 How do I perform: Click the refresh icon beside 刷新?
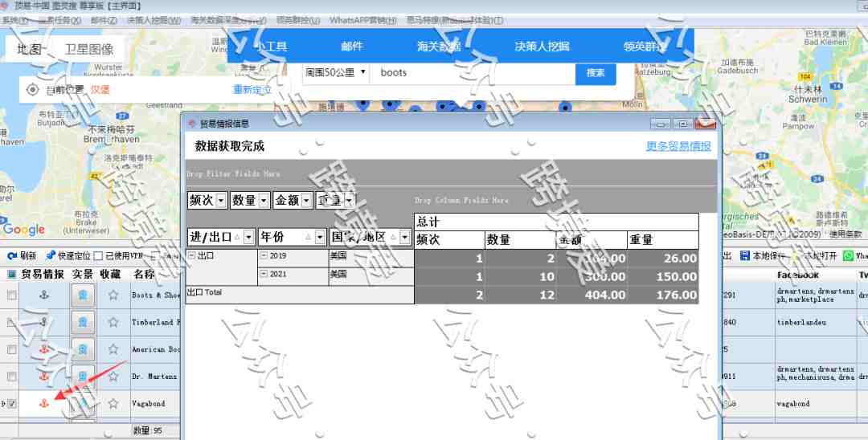(11, 256)
